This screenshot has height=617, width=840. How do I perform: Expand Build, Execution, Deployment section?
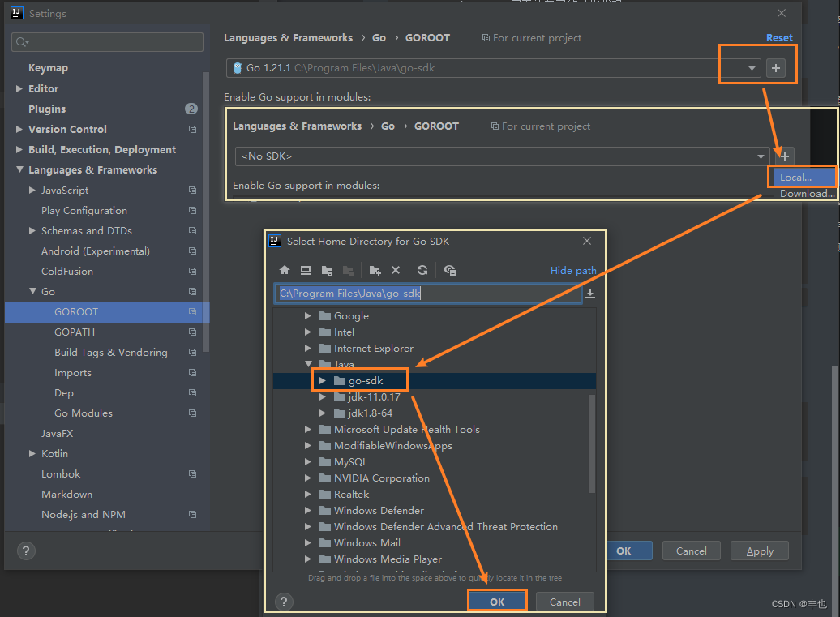click(19, 149)
